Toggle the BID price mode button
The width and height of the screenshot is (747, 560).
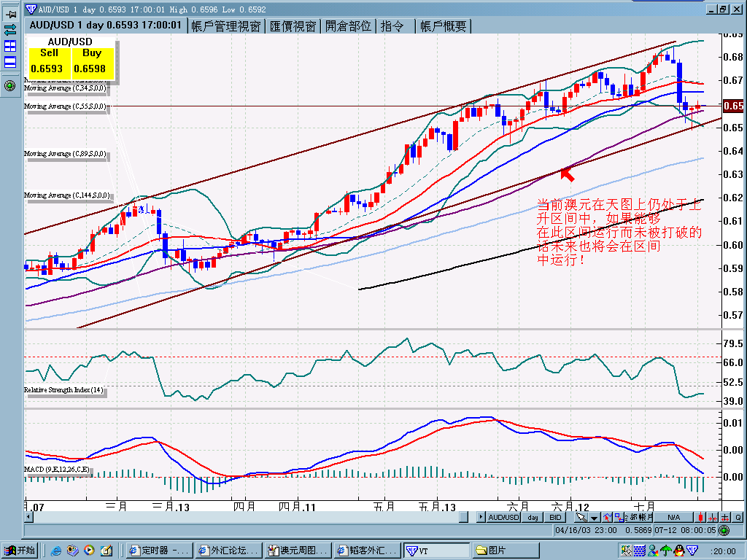tap(555, 517)
